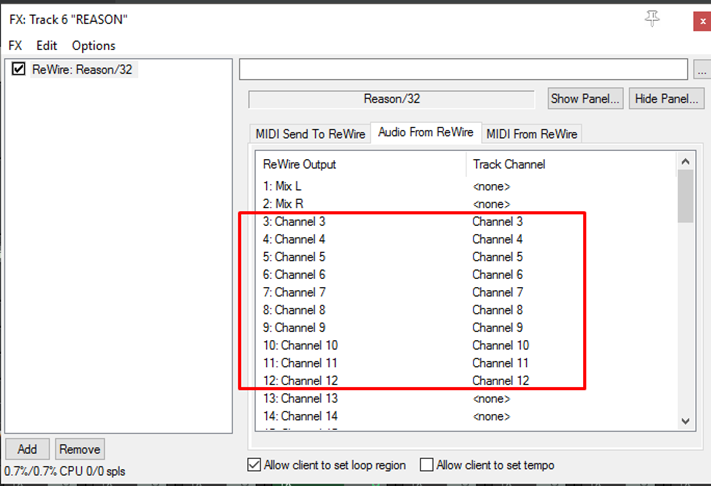
Task: Change track channel assignment for output 3
Action: 497,222
